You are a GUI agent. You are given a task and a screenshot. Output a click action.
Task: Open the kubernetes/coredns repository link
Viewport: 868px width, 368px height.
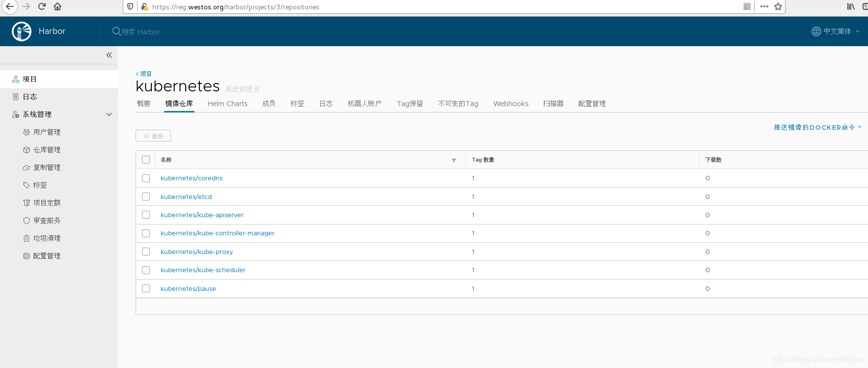tap(192, 178)
